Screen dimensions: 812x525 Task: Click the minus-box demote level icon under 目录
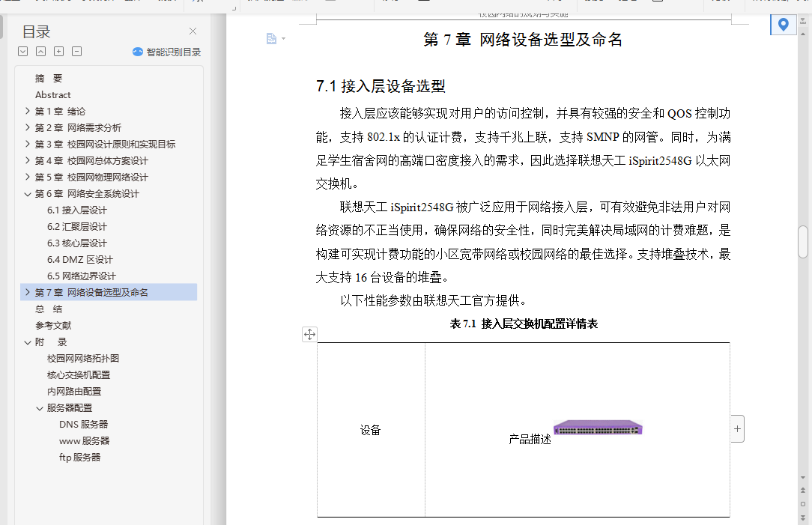tap(76, 51)
